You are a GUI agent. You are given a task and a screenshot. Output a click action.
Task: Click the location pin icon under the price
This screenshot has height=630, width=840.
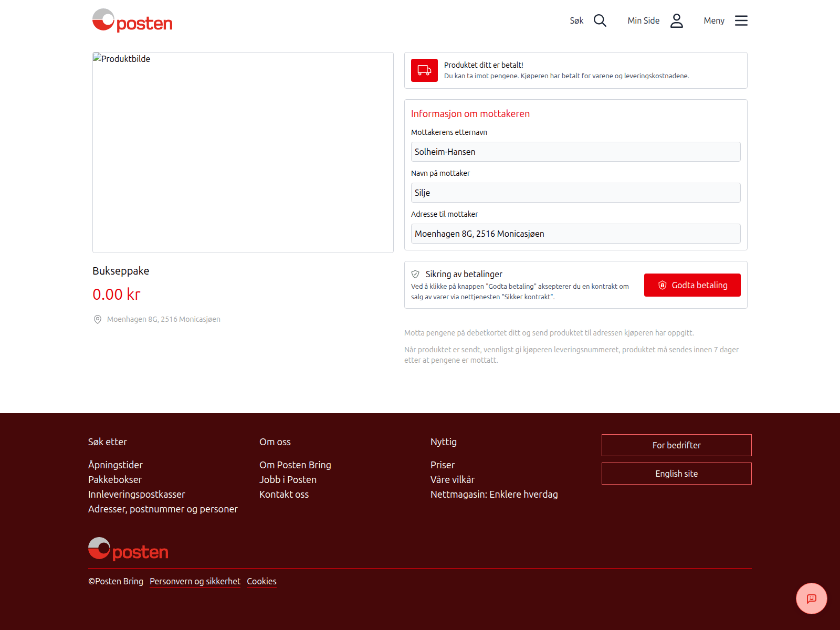pyautogui.click(x=98, y=319)
